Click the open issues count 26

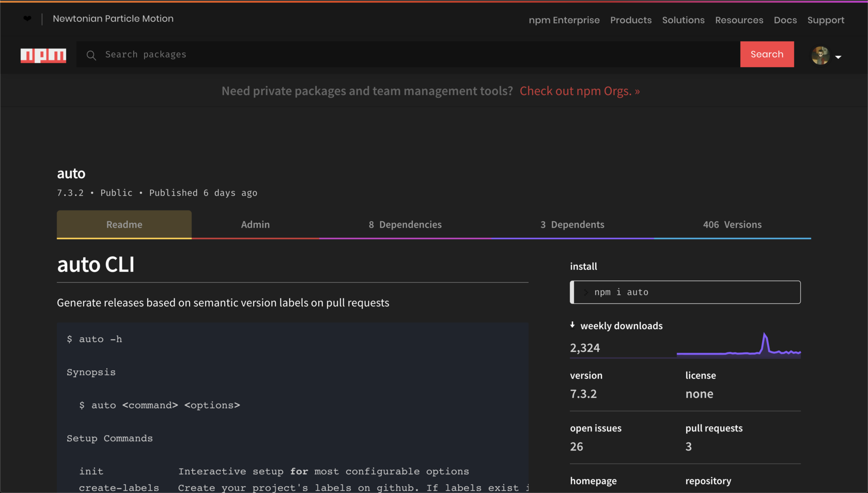pos(577,446)
